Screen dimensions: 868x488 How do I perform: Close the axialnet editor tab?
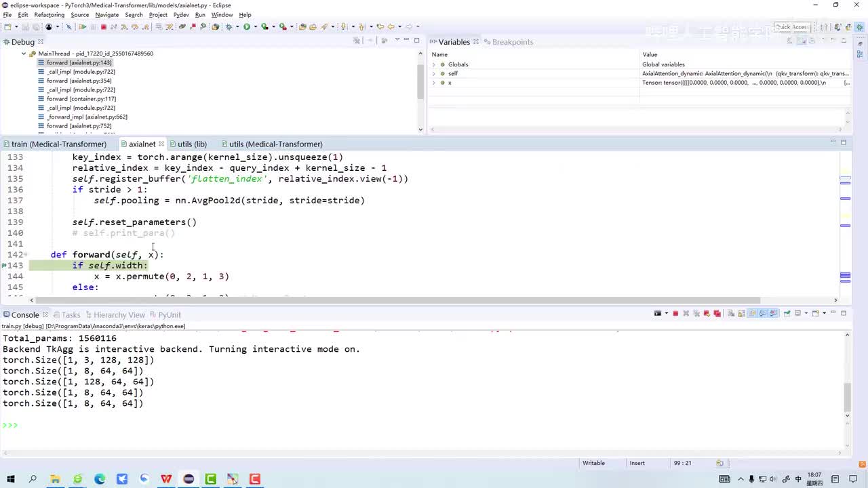pyautogui.click(x=161, y=144)
